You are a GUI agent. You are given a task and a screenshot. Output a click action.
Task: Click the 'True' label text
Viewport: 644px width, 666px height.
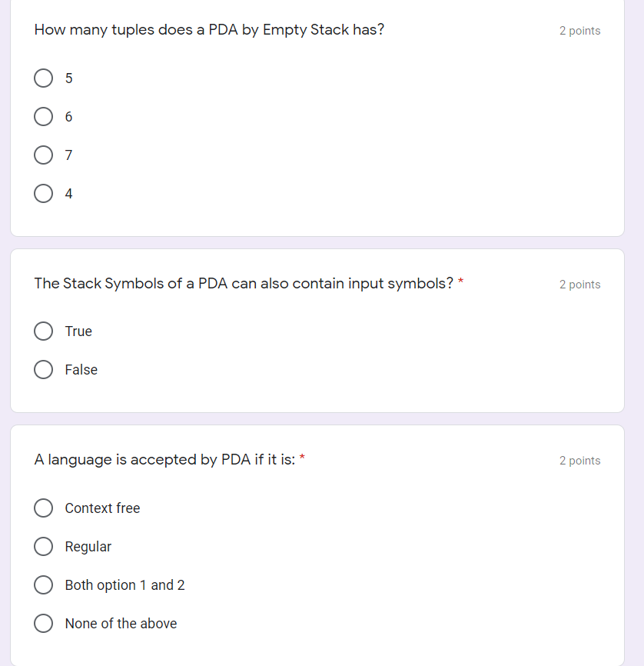78,331
